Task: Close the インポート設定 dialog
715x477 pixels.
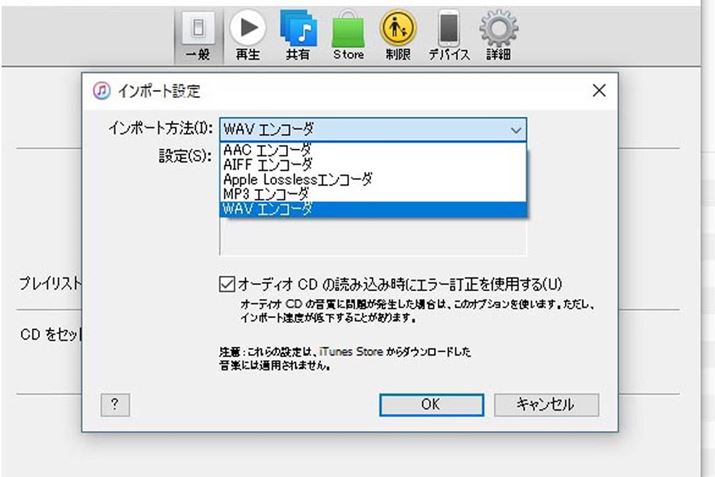Action: [x=599, y=90]
